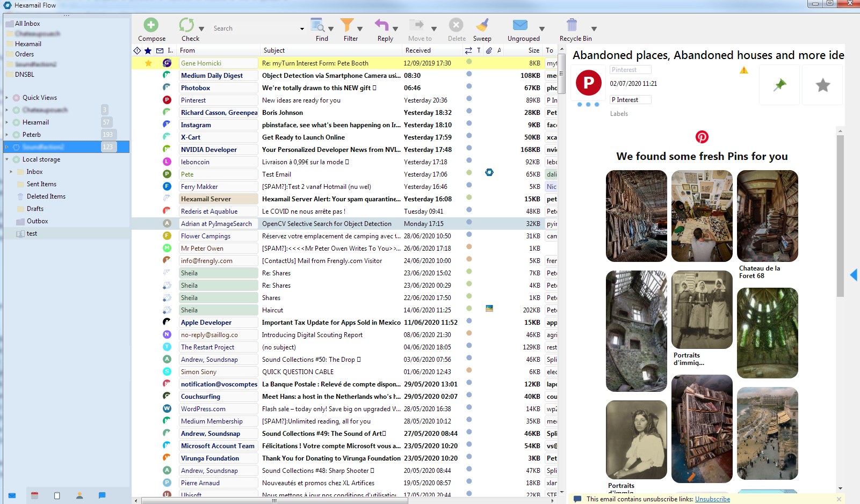Sort messages by Received column header
Viewport: 860px width, 504px height.
coord(418,50)
